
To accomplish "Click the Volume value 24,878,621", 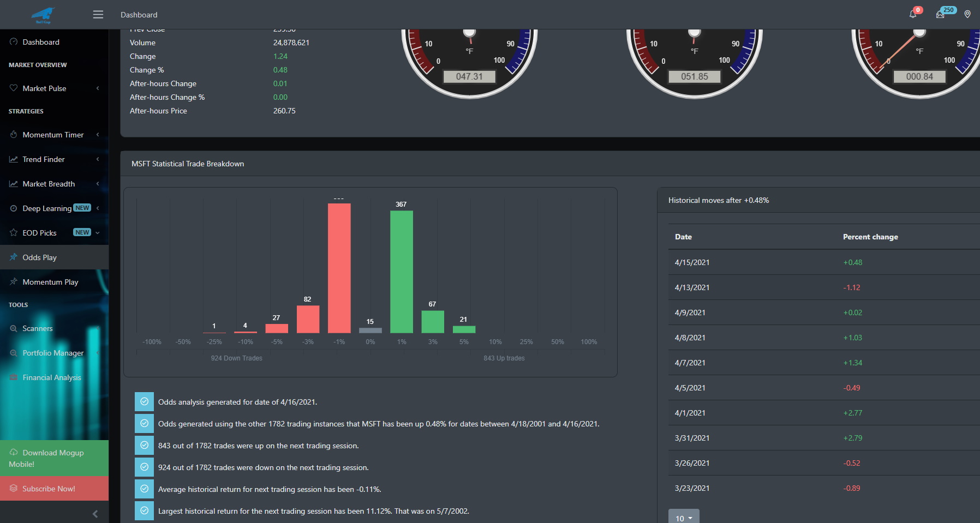I will click(291, 43).
